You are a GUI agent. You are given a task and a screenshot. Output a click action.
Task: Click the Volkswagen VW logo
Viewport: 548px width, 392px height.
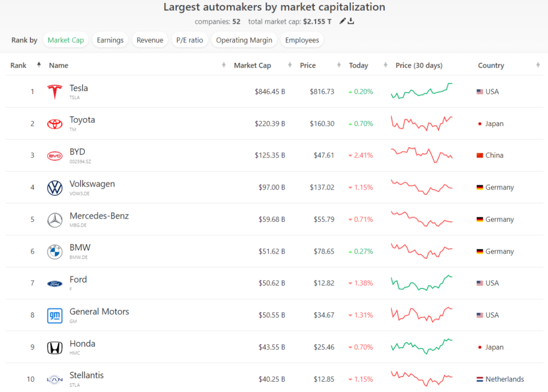(55, 188)
